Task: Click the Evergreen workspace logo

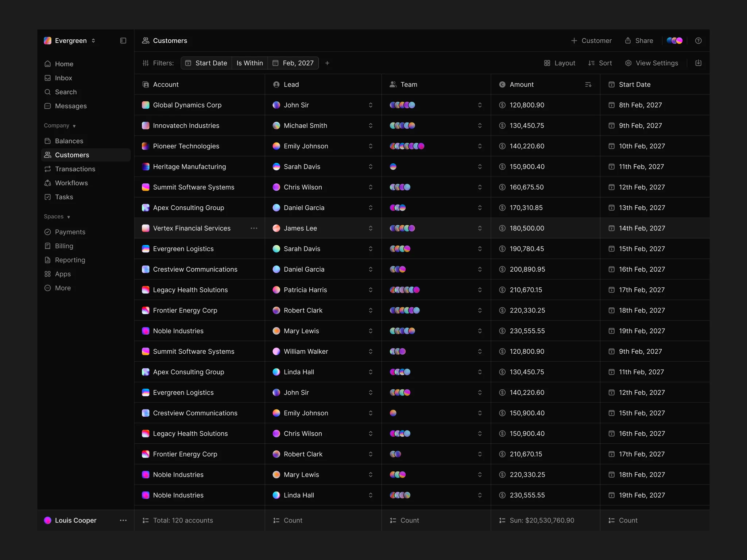Action: tap(47, 41)
